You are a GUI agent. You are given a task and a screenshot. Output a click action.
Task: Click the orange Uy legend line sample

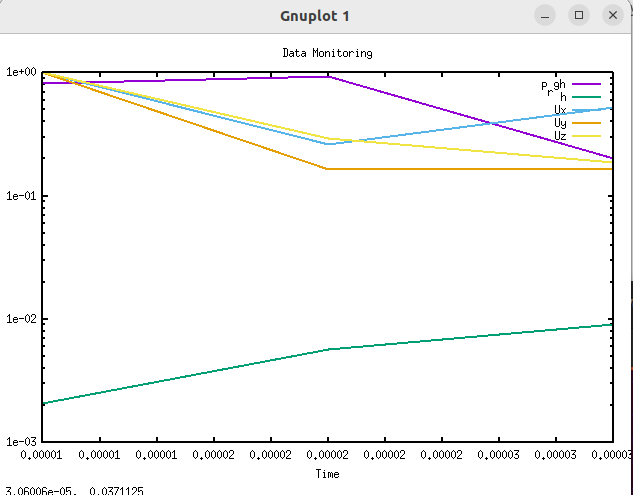(x=586, y=122)
